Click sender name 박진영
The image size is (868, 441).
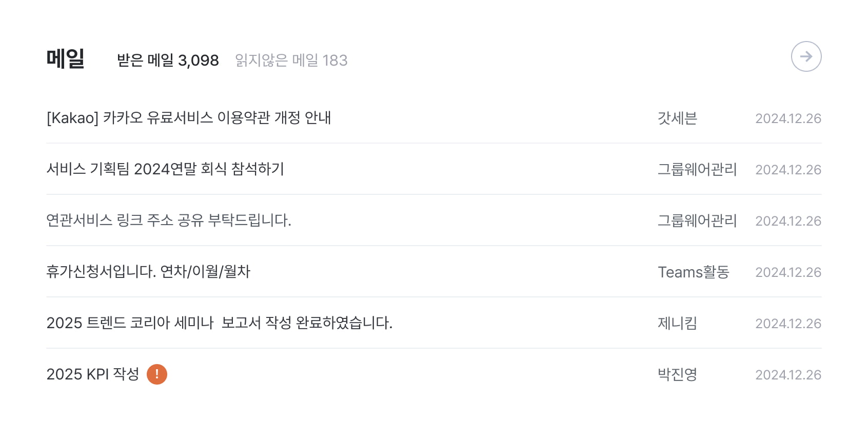(x=677, y=375)
